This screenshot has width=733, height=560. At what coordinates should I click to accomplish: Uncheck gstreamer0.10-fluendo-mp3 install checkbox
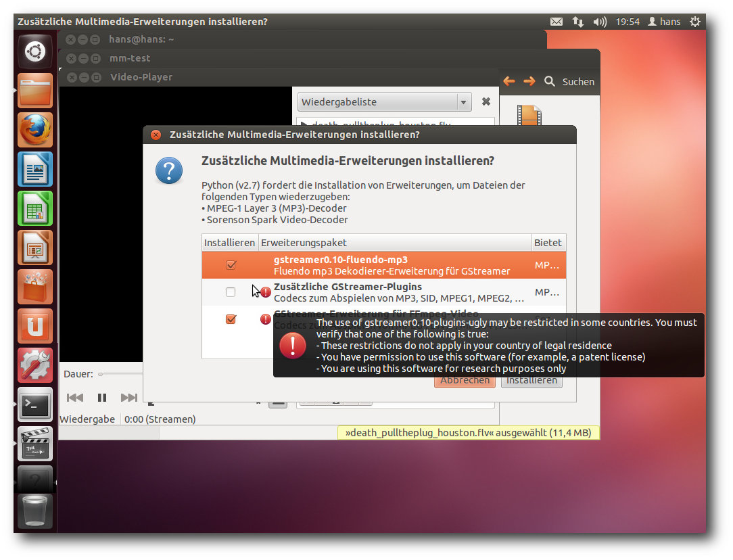click(x=231, y=265)
